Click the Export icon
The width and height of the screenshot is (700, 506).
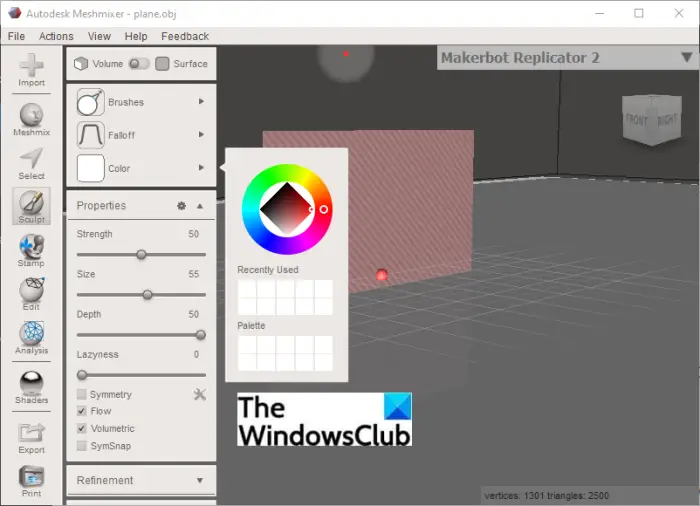pyautogui.click(x=31, y=432)
